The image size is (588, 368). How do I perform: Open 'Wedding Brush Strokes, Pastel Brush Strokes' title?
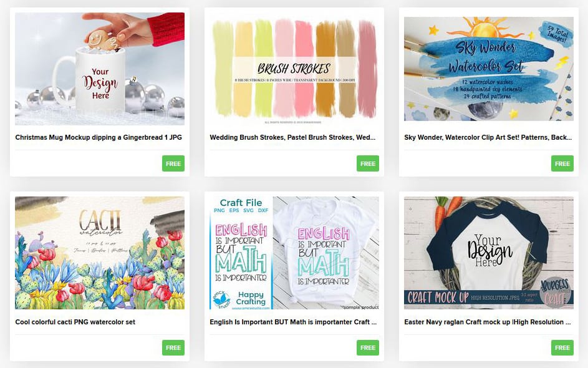(292, 137)
